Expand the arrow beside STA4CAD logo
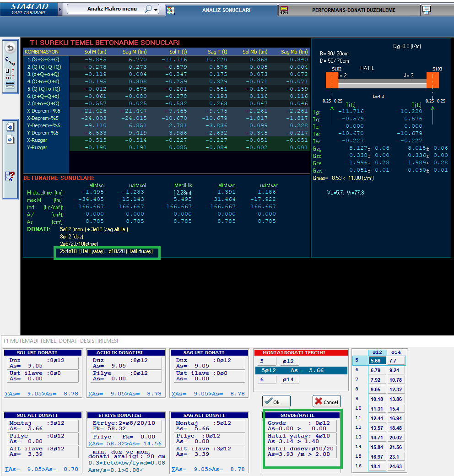The height and width of the screenshot is (476, 454). (x=60, y=9)
